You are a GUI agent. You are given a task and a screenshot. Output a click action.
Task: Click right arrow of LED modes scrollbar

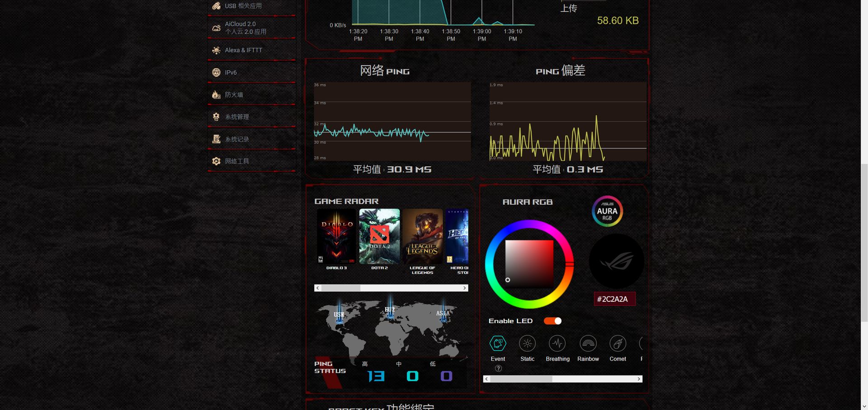[x=639, y=379]
